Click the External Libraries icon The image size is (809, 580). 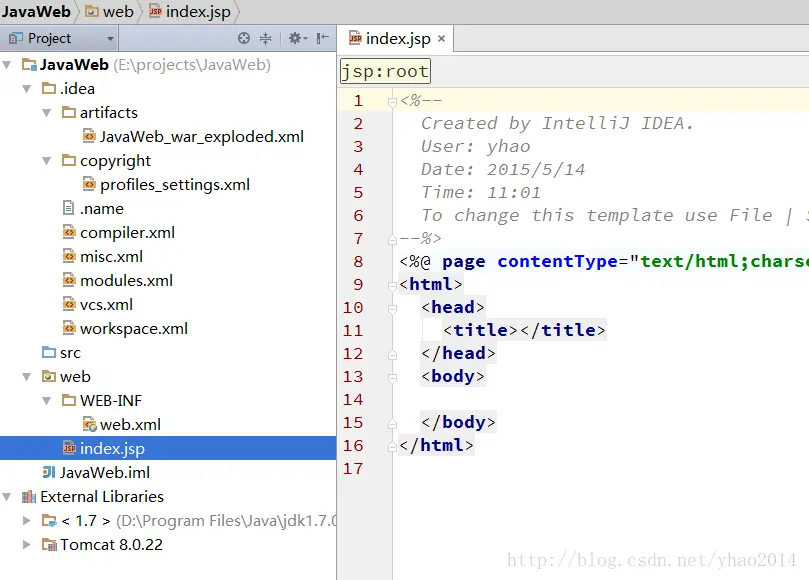tap(29, 496)
